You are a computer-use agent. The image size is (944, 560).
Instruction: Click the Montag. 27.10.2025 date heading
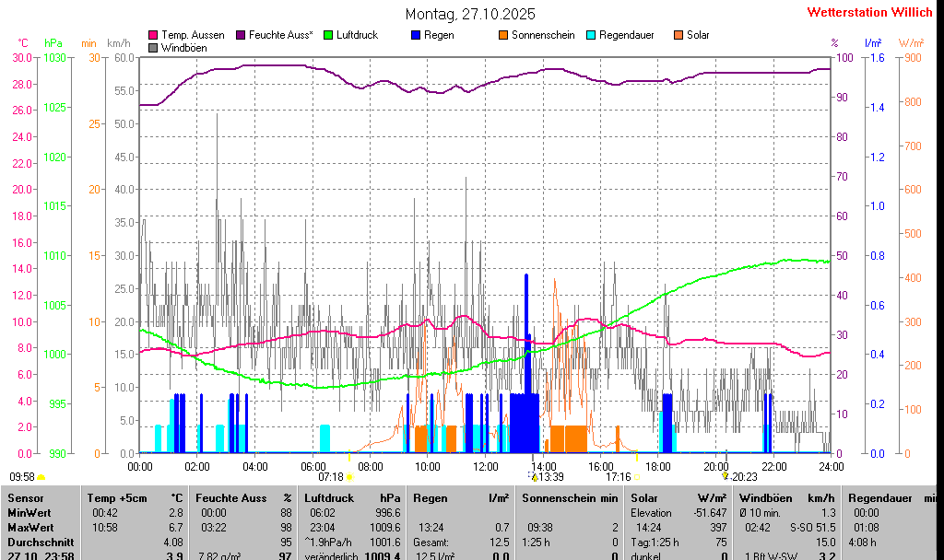pos(470,14)
